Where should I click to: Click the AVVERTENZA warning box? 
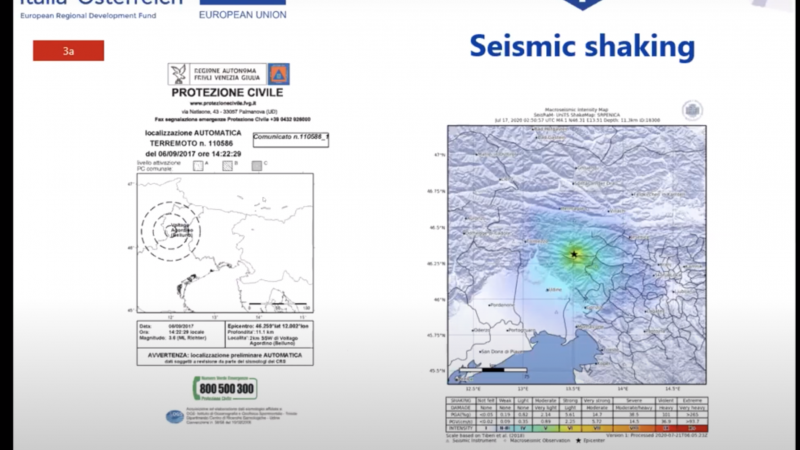coord(225,357)
